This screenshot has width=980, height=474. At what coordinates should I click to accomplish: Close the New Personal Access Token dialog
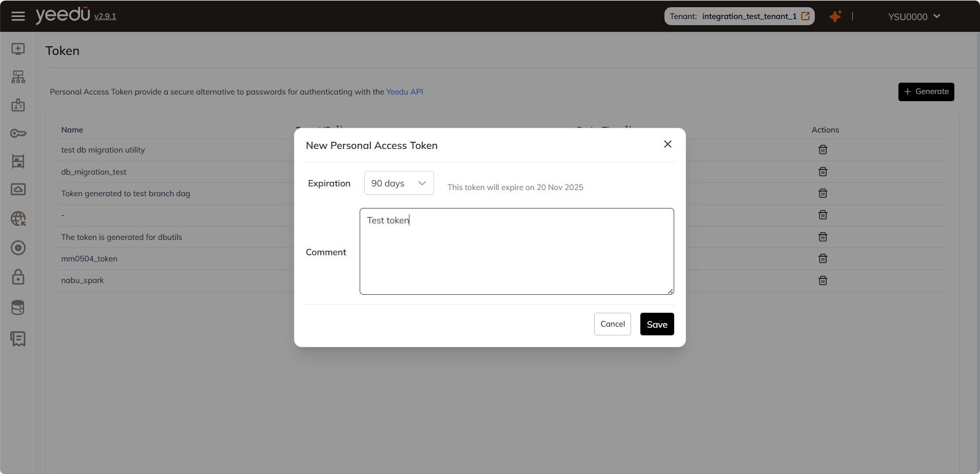pos(667,144)
